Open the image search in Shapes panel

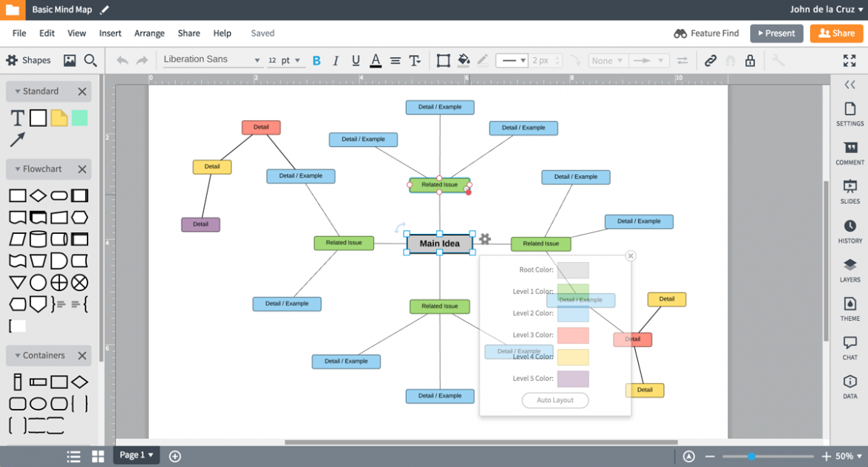[x=90, y=60]
